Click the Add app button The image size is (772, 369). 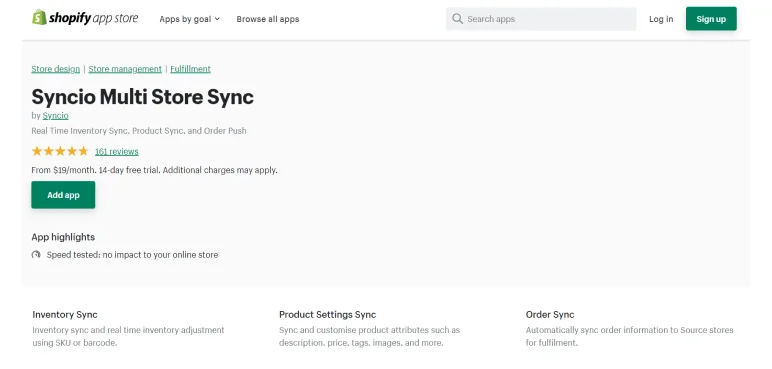pyautogui.click(x=63, y=195)
